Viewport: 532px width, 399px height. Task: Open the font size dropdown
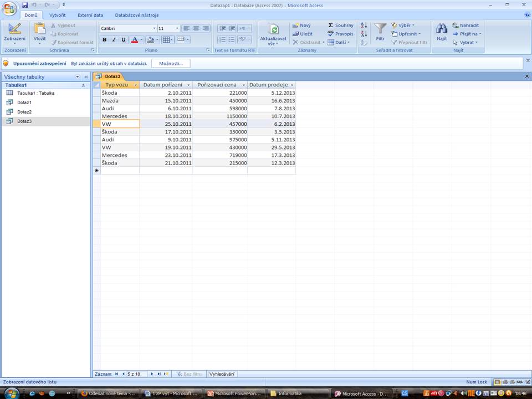pos(177,28)
